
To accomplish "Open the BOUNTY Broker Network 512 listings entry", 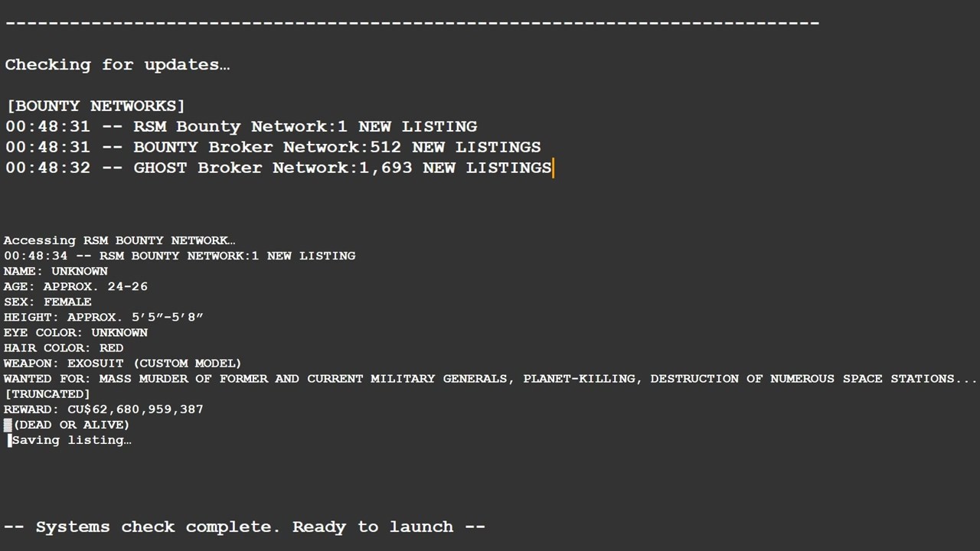I will [x=273, y=147].
